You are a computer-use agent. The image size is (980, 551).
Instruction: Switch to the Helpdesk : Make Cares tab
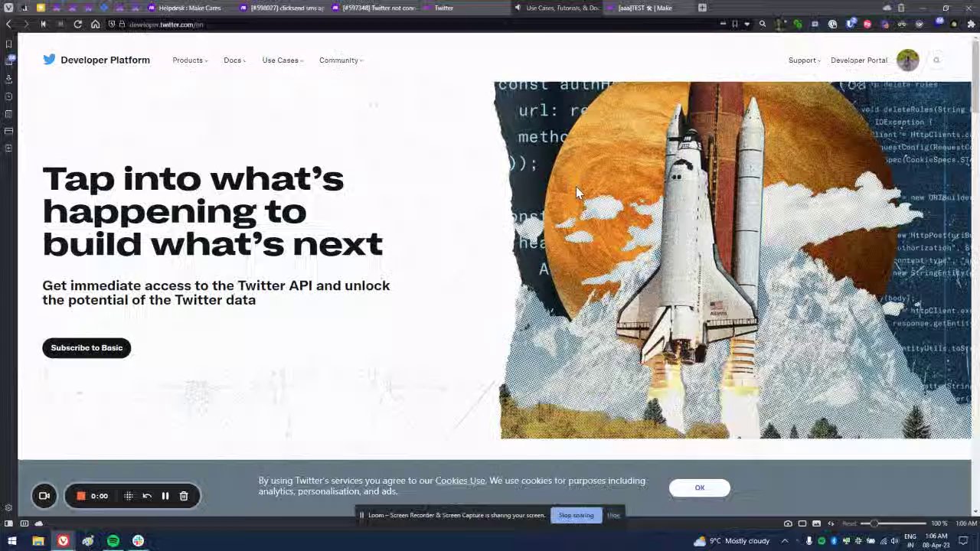[x=188, y=8]
